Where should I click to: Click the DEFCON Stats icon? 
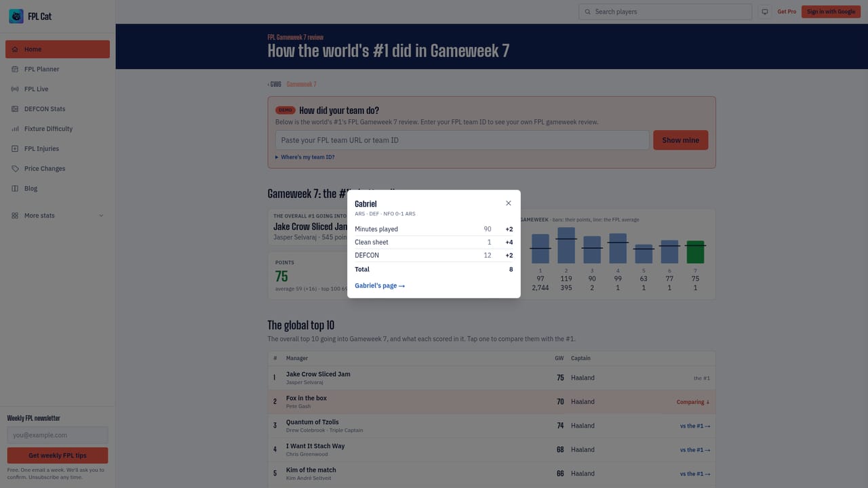click(x=15, y=109)
